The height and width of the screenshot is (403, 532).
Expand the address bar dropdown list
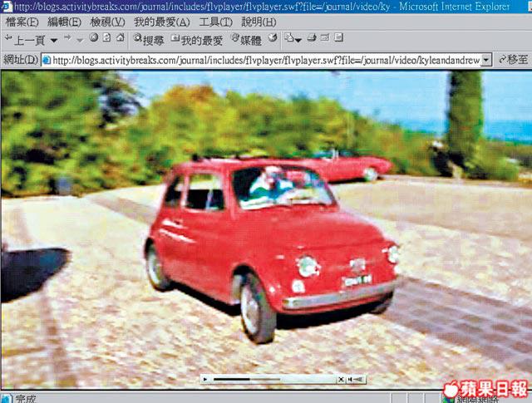click(486, 61)
